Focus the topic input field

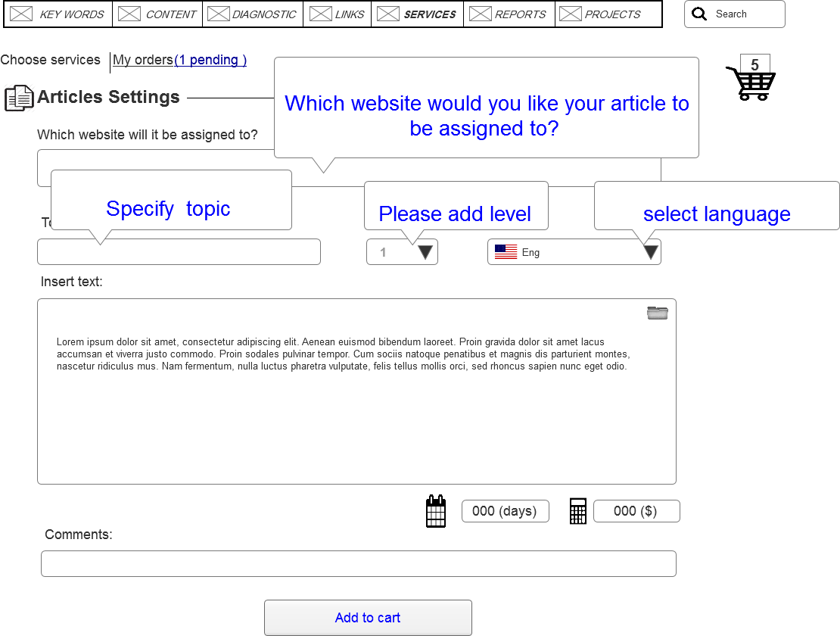179,252
